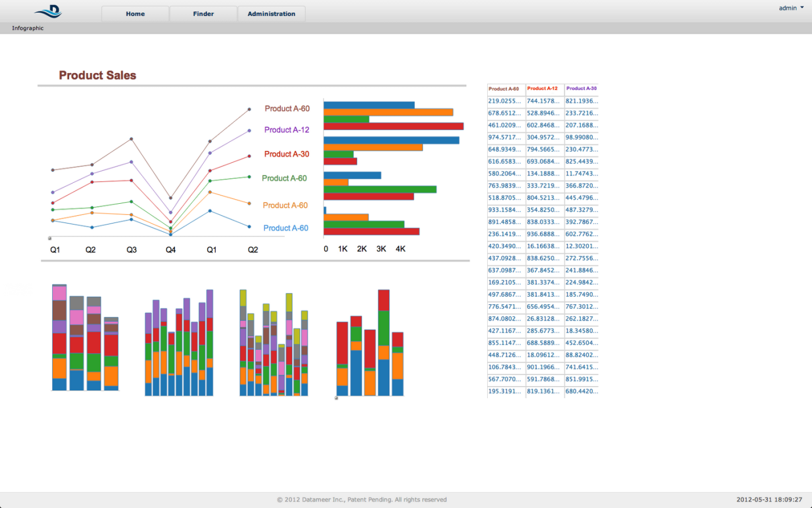Screen dimensions: 812x508
Task: Select the purple Product A-12 legend label
Action: click(287, 130)
